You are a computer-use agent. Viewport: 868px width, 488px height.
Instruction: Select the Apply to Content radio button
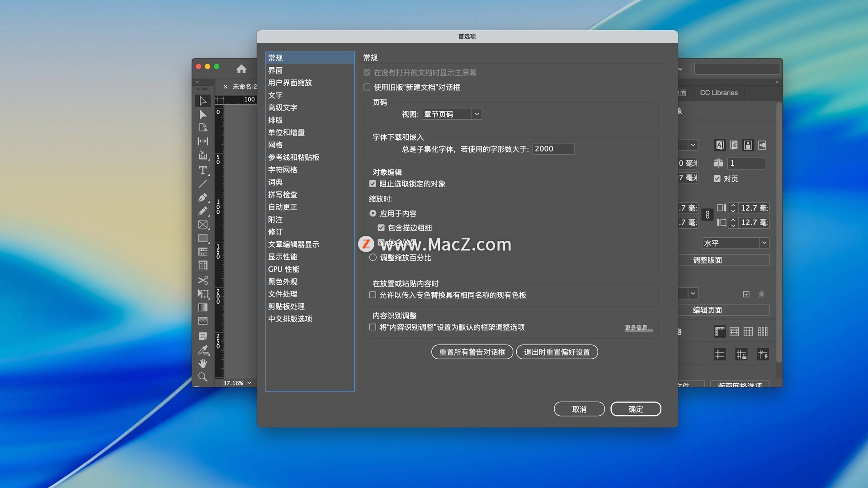click(373, 213)
